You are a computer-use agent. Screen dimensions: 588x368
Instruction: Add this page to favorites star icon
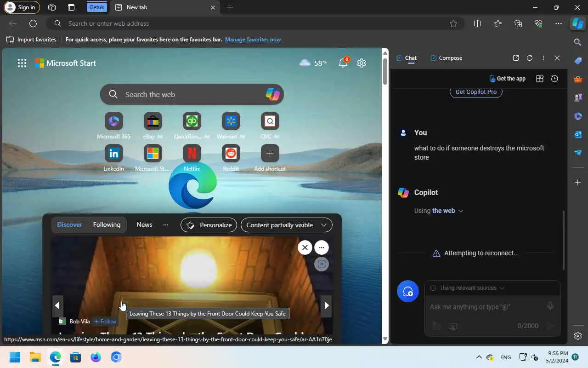453,23
